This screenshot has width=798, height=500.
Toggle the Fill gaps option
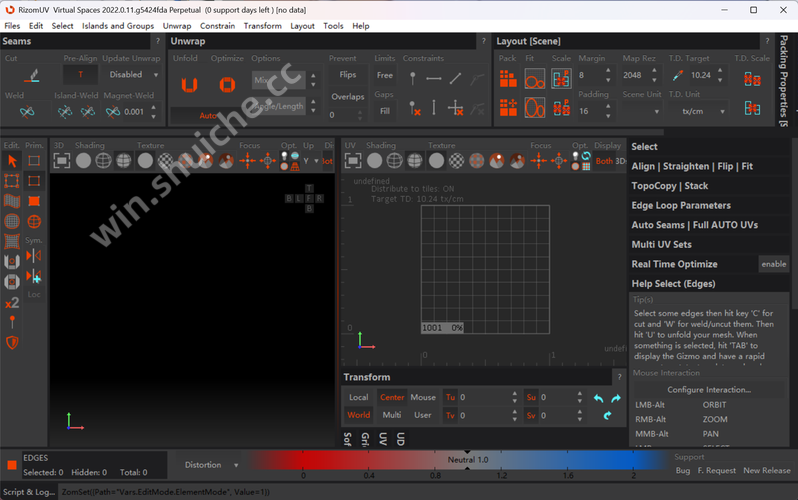click(385, 111)
